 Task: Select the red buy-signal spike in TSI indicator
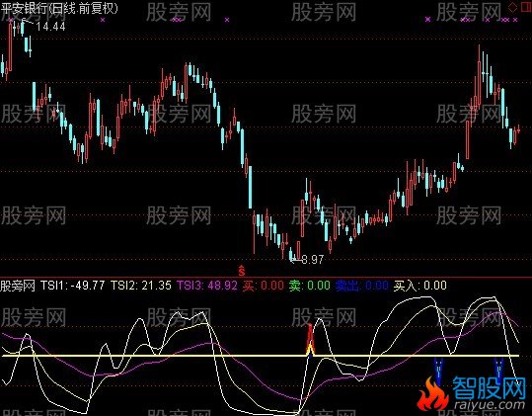click(310, 339)
